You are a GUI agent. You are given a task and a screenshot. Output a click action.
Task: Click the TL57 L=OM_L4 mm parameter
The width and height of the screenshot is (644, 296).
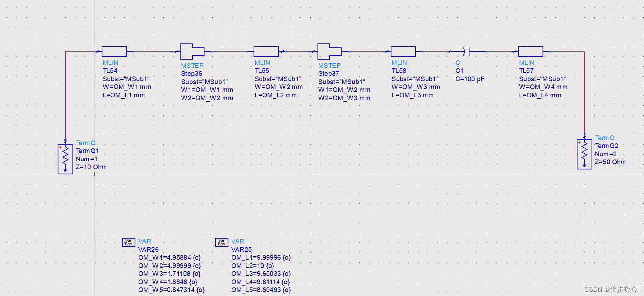[x=540, y=95]
